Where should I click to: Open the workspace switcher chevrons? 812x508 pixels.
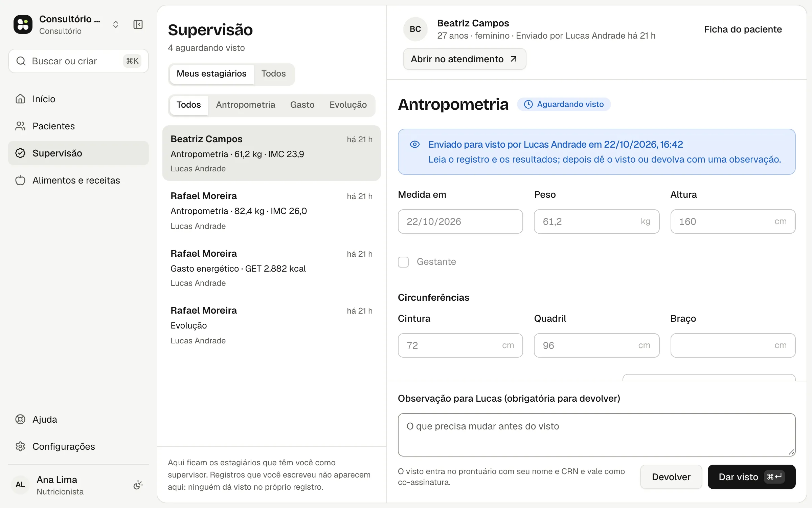point(116,24)
